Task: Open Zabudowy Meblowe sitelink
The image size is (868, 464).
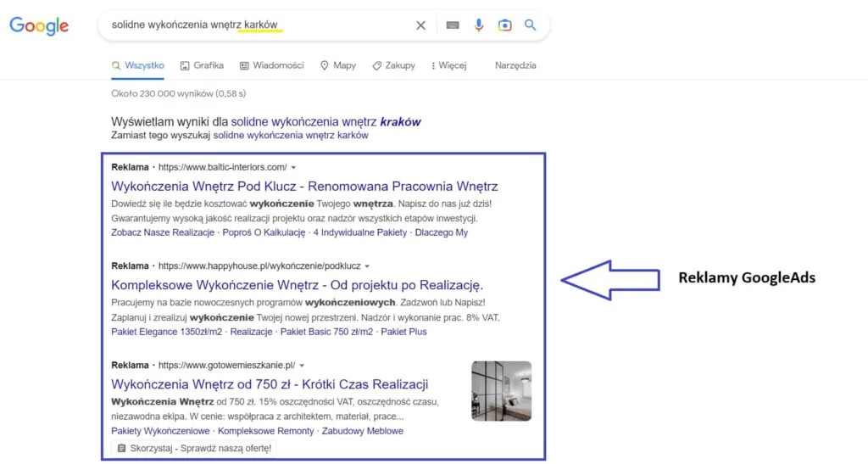Action: pos(363,431)
